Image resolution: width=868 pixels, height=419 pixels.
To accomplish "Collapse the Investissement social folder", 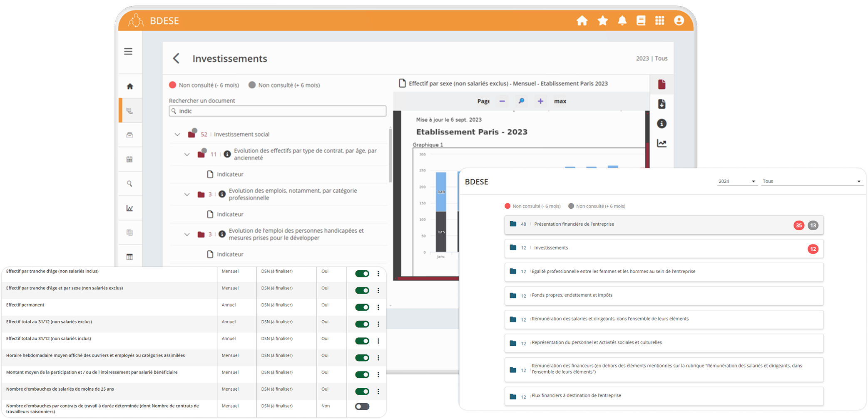I will click(x=177, y=135).
